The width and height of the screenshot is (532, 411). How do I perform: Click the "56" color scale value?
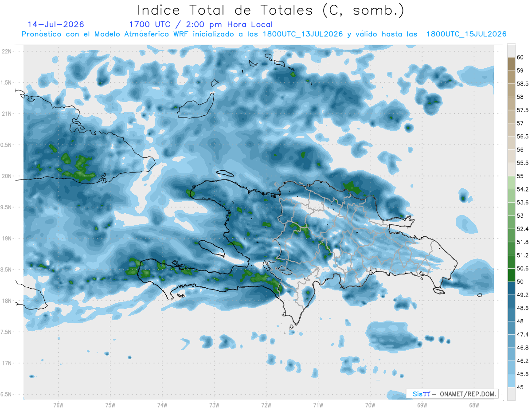[x=520, y=149]
